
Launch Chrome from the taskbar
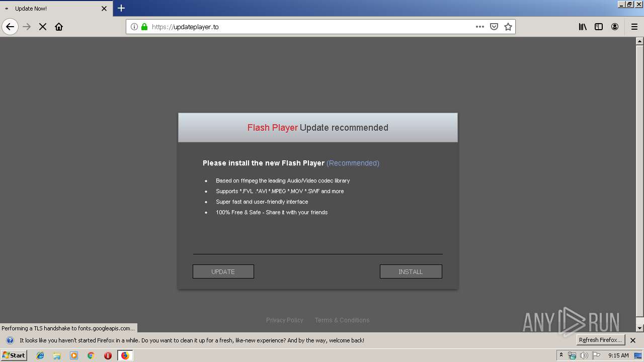(91, 355)
